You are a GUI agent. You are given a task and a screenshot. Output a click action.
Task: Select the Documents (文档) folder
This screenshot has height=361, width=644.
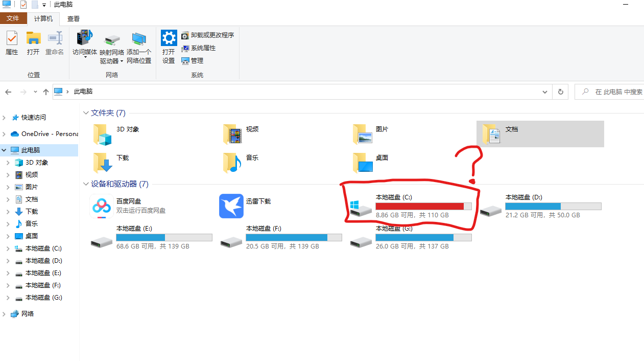pyautogui.click(x=540, y=134)
